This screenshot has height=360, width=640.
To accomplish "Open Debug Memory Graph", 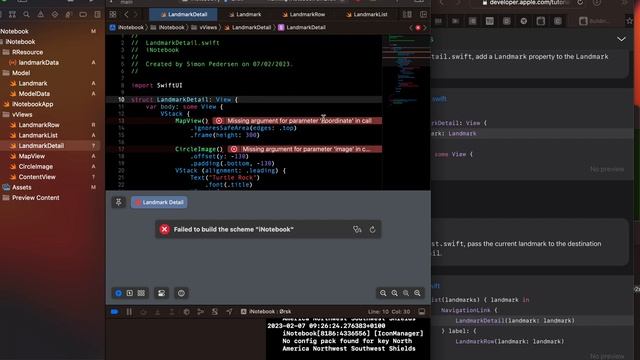I will [x=200, y=312].
